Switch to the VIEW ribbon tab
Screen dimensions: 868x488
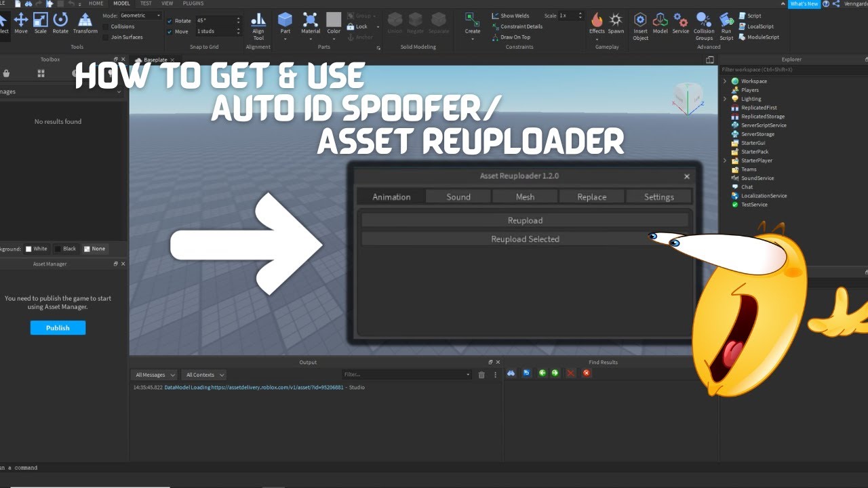click(167, 3)
